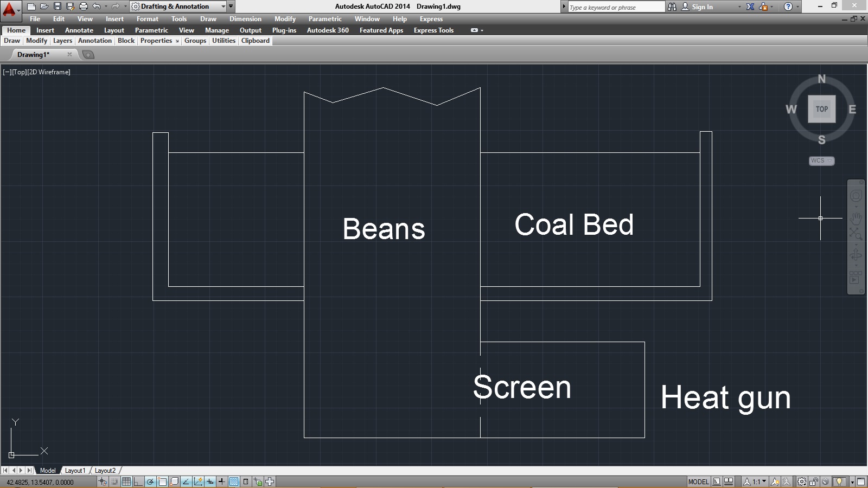This screenshot has height=488, width=868.
Task: Switch to the Layout1 tab
Action: pos(75,471)
